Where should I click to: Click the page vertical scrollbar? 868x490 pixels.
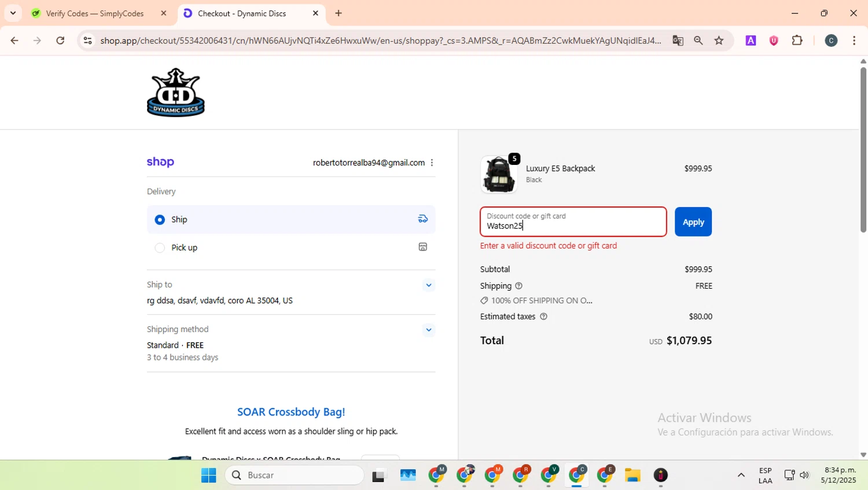tap(863, 150)
